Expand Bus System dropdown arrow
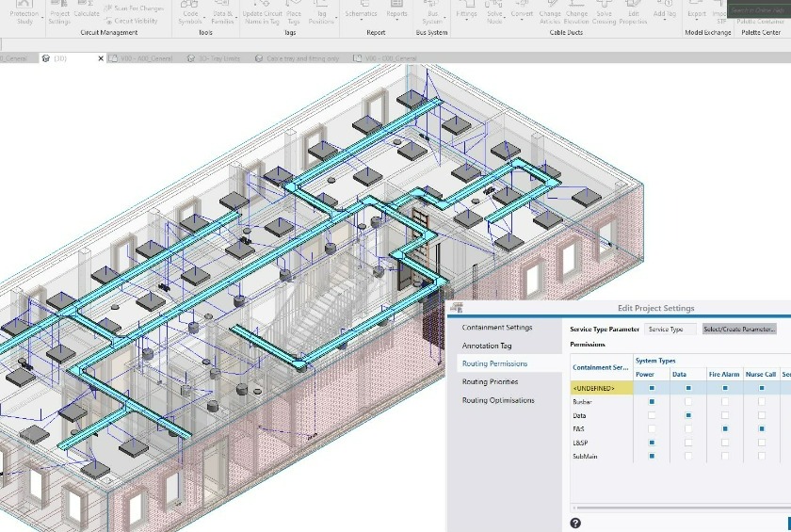This screenshot has width=791, height=532. (444, 19)
